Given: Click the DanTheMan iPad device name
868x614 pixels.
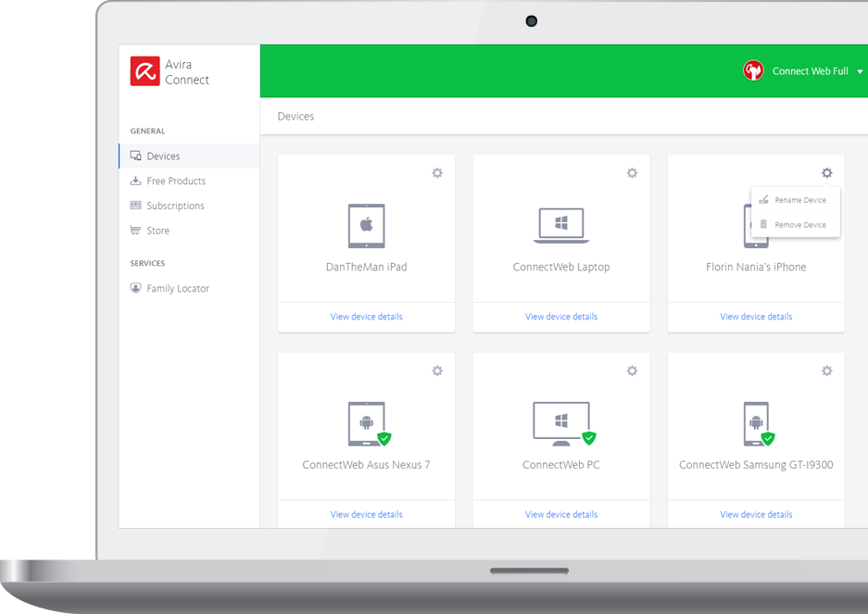Looking at the screenshot, I should click(367, 267).
